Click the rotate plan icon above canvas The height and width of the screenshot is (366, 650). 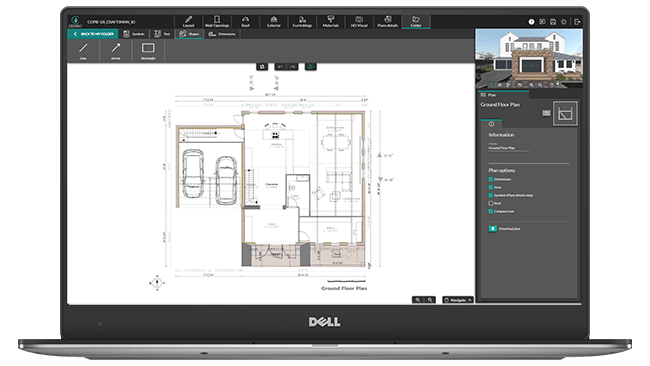pos(262,66)
